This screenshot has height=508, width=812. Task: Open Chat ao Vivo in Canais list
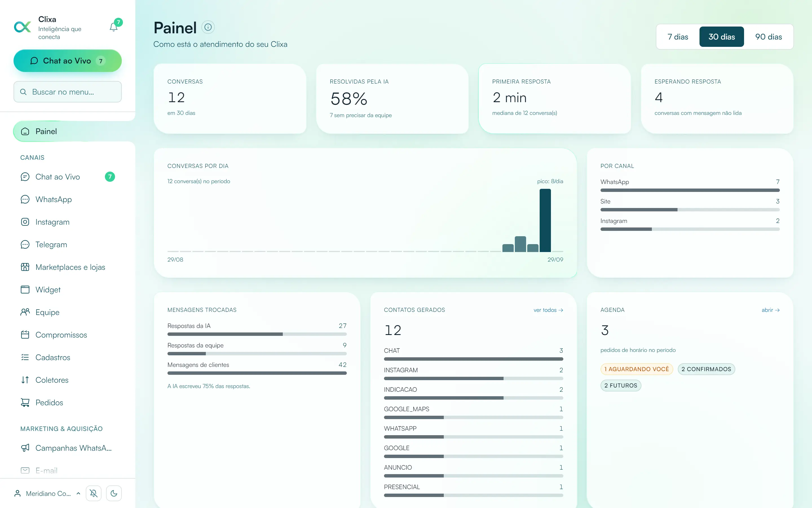67,177
